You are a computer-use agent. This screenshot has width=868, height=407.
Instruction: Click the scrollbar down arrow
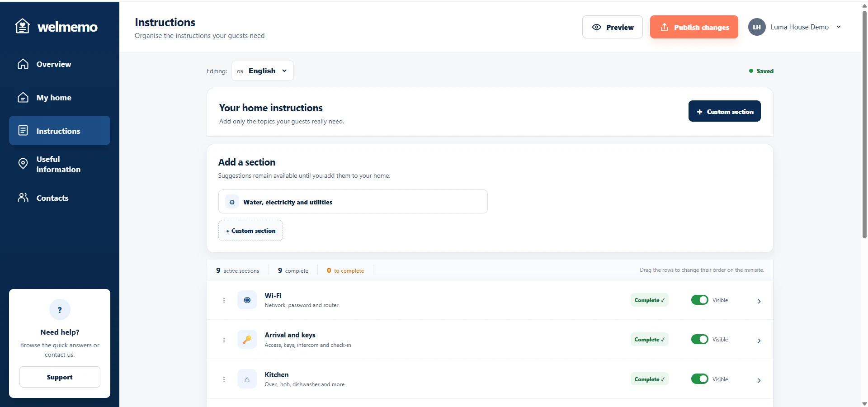[864, 403]
